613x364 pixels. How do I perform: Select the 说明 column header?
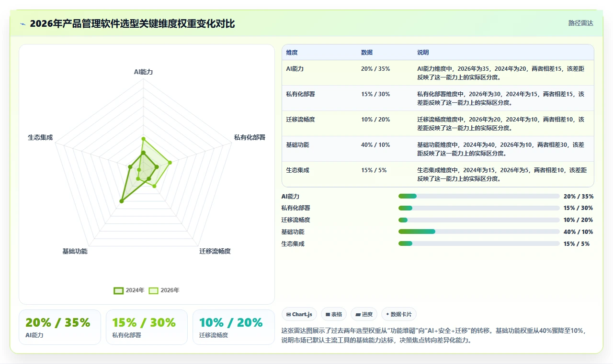point(423,53)
